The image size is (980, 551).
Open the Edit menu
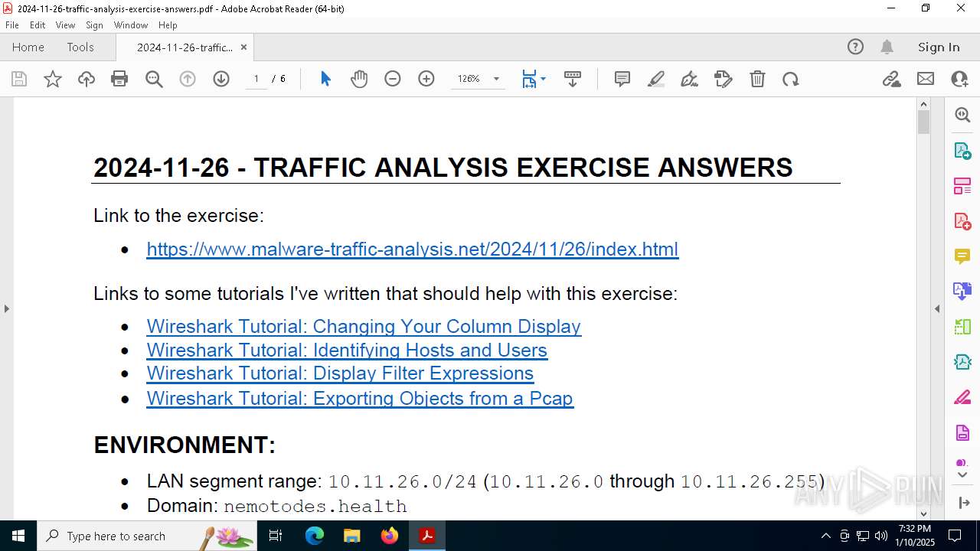pyautogui.click(x=38, y=24)
